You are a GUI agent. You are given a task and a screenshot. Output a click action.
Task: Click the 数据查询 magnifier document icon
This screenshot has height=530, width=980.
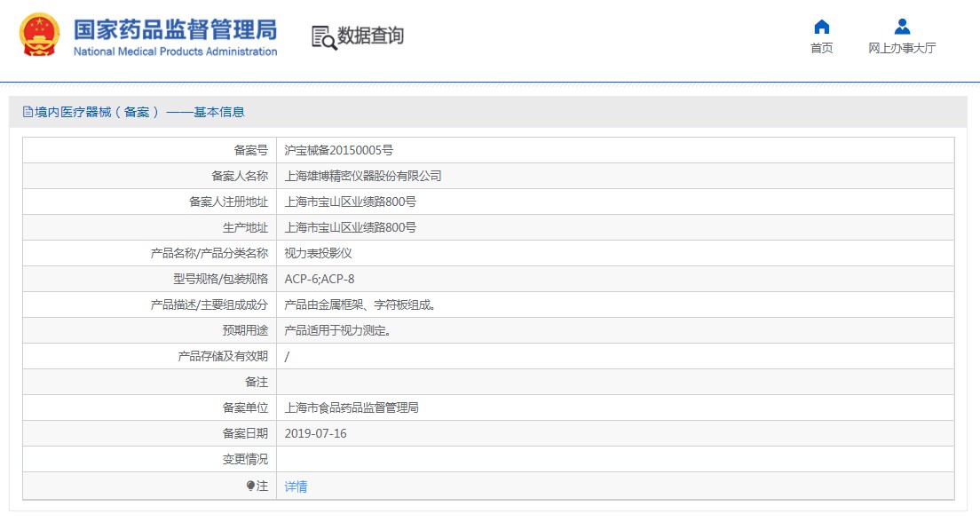click(324, 37)
